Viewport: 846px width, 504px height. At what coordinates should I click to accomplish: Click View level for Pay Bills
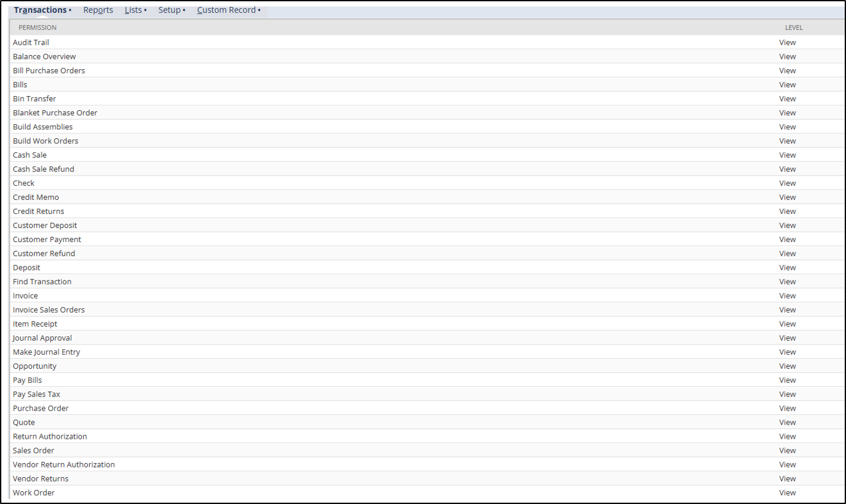[x=787, y=380]
